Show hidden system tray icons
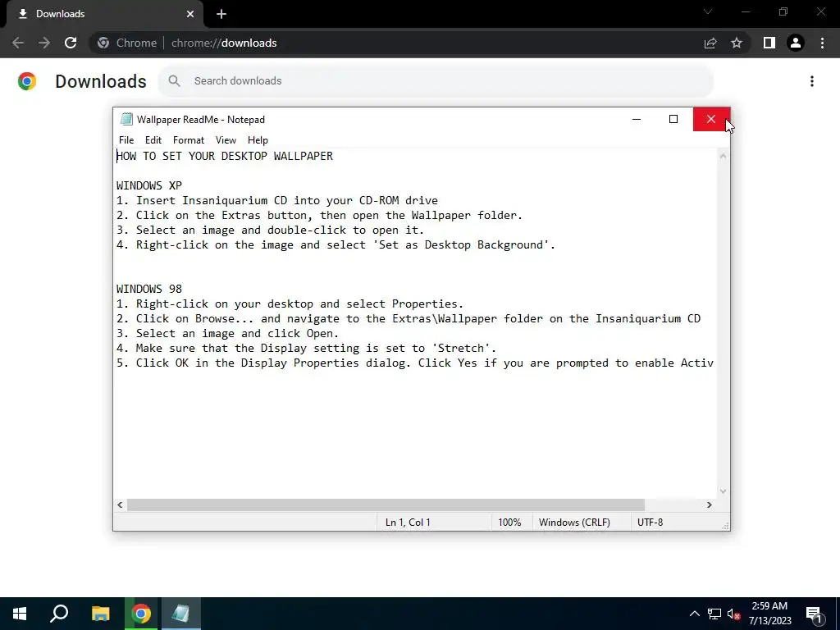Image resolution: width=840 pixels, height=630 pixels. pyautogui.click(x=694, y=614)
